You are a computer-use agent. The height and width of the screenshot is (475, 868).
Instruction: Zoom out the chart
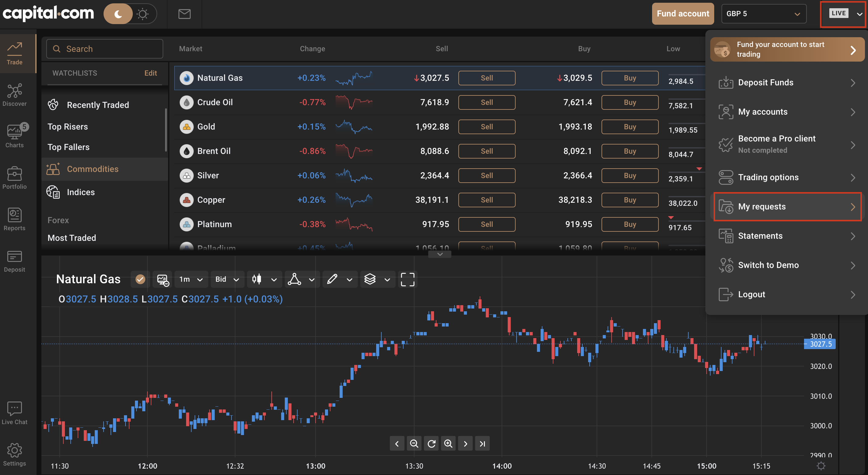pyautogui.click(x=414, y=443)
